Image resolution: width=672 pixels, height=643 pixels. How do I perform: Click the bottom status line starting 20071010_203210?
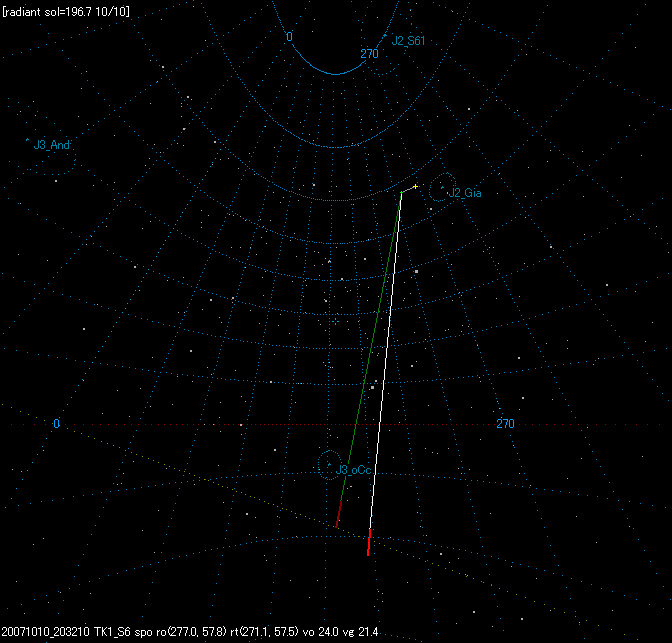point(189,631)
